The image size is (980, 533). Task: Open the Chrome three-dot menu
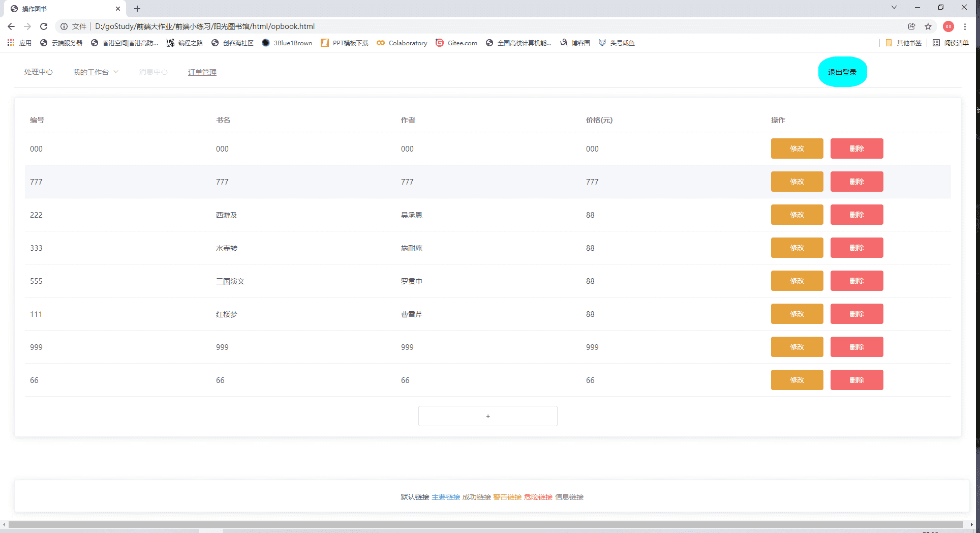click(x=965, y=26)
